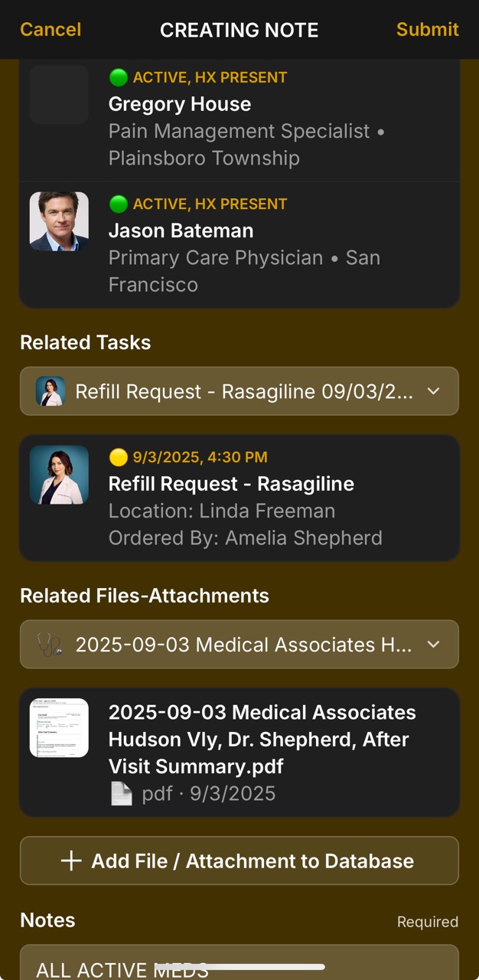Image resolution: width=479 pixels, height=980 pixels.
Task: Click the gray placeholder avatar for Gregory House
Action: [58, 95]
